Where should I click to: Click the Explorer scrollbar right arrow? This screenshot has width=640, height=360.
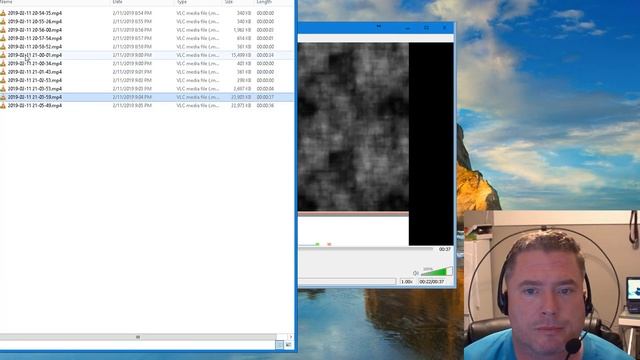[290, 337]
